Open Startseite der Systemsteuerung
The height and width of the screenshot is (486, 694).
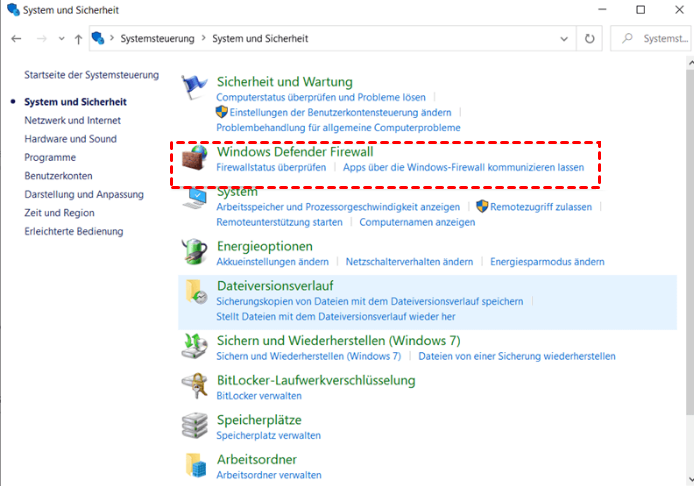tap(92, 75)
